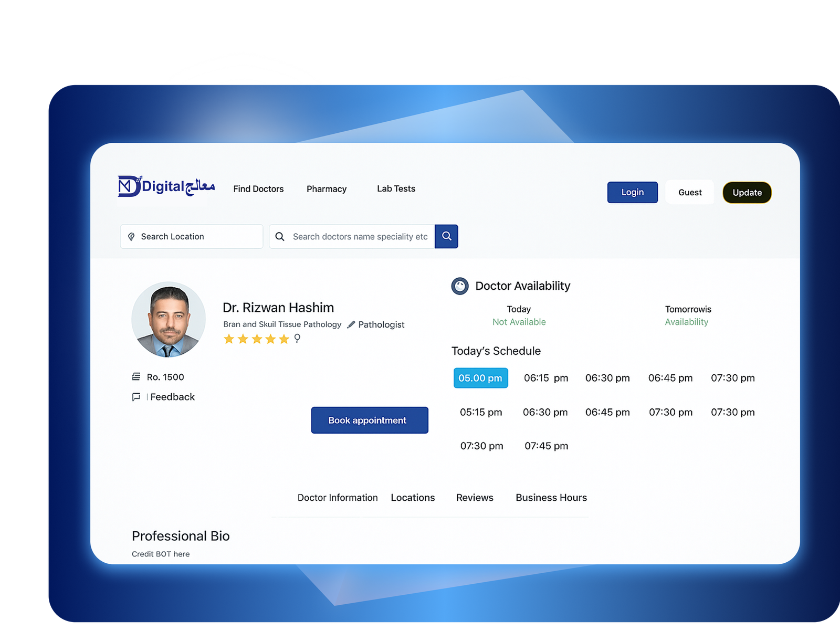Choose the 07:45 pm time slot

click(x=546, y=446)
